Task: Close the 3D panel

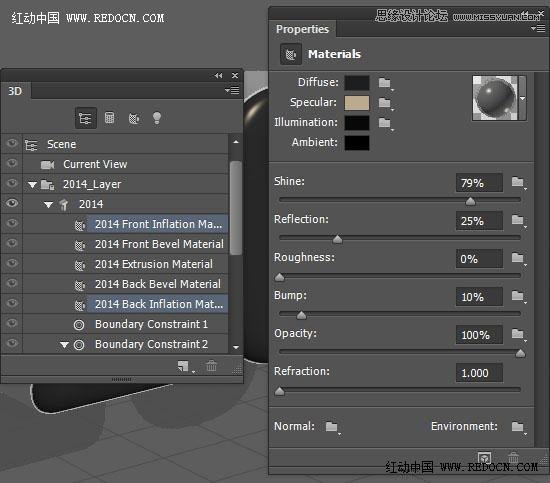Action: pyautogui.click(x=235, y=75)
